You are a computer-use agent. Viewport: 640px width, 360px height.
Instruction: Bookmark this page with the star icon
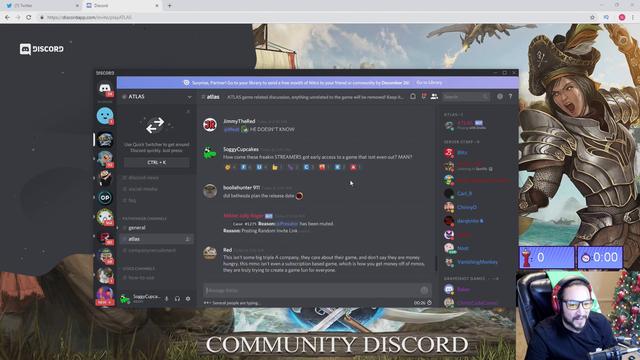click(592, 18)
